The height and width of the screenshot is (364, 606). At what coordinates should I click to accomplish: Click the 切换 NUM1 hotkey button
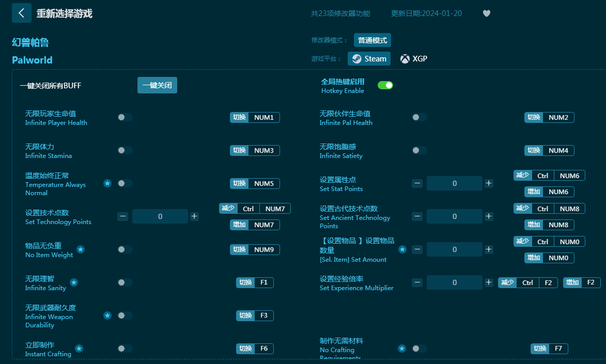[255, 118]
